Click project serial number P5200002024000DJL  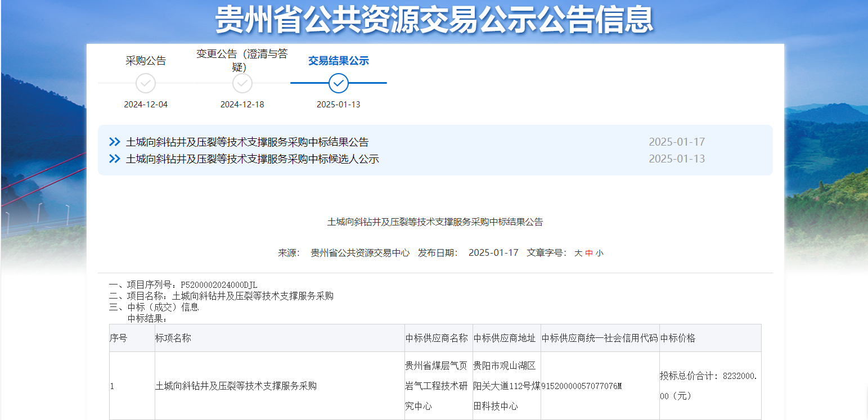[x=219, y=285]
